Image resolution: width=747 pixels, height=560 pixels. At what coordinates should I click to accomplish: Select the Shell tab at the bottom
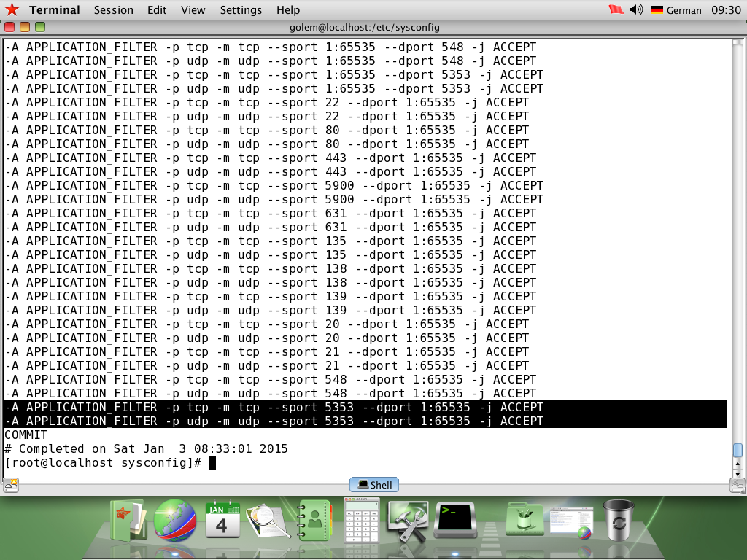click(373, 484)
